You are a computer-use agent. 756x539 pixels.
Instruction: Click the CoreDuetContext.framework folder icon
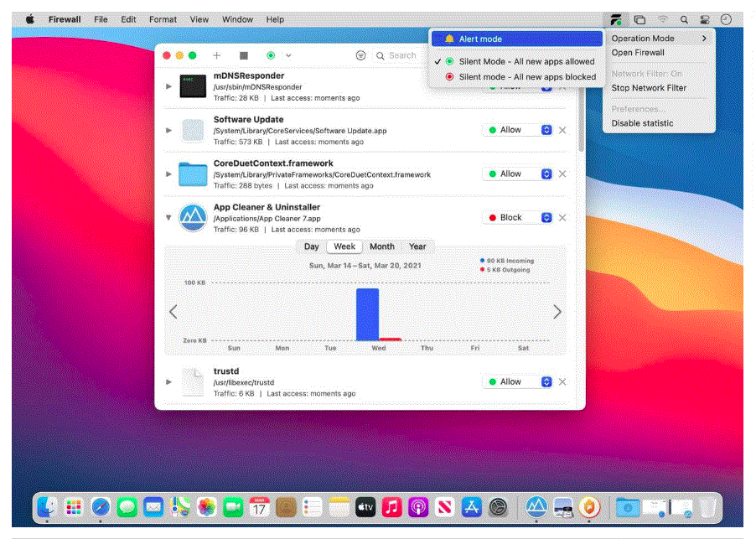(x=193, y=174)
